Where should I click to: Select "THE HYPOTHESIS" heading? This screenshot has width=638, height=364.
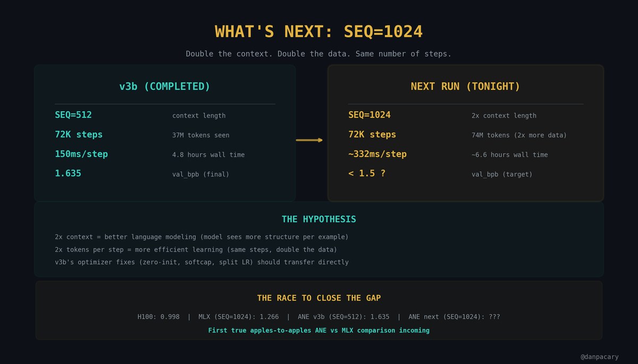(x=319, y=219)
